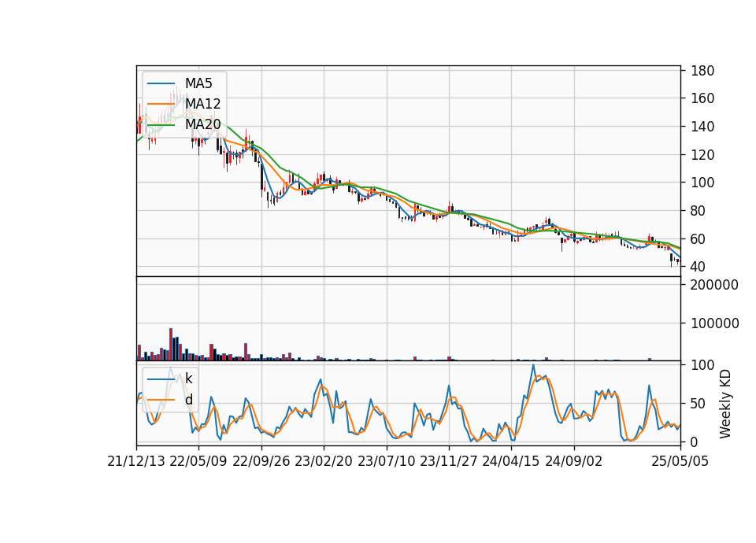Click the 140 price axis label

click(x=702, y=127)
